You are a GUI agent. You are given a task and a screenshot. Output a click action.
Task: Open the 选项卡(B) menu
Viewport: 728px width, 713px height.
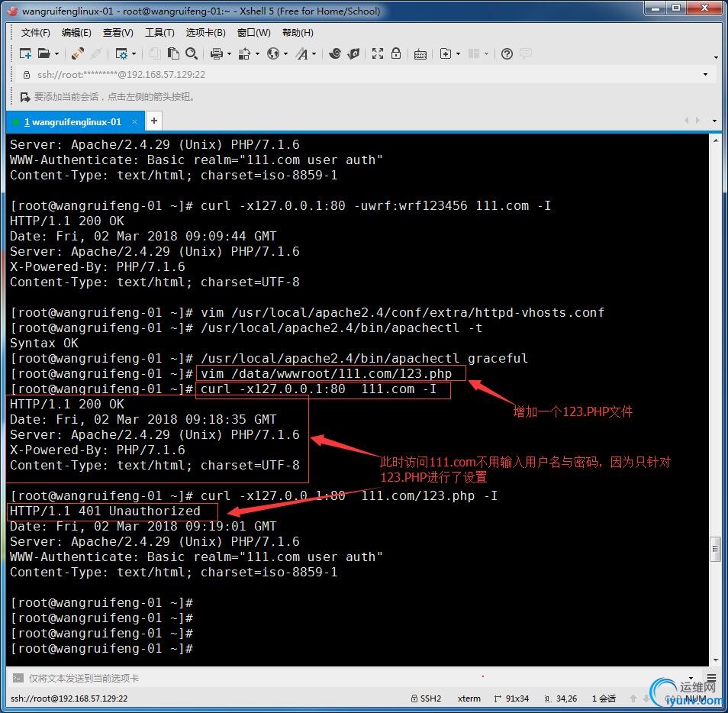(206, 33)
